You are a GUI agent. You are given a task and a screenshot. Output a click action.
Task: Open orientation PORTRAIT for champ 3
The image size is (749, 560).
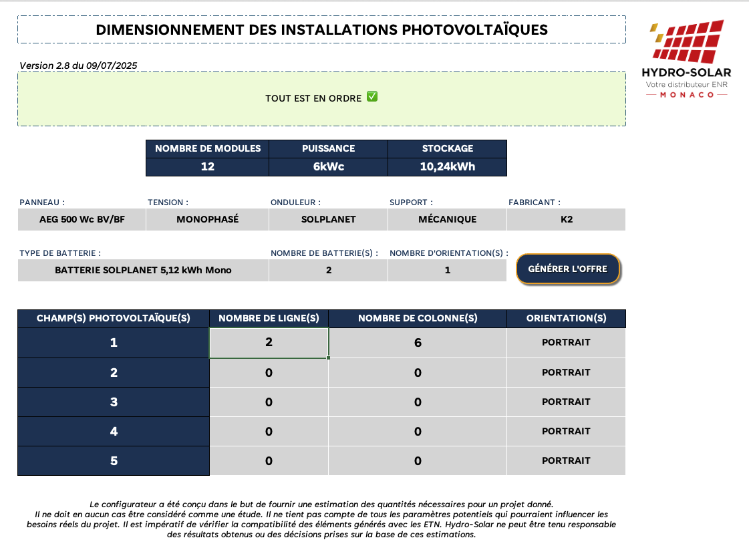tap(566, 402)
